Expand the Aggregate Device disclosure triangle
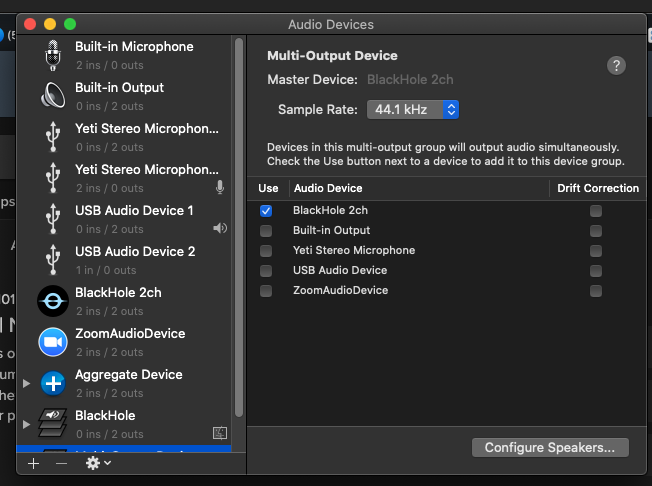652x486 pixels. (26, 383)
